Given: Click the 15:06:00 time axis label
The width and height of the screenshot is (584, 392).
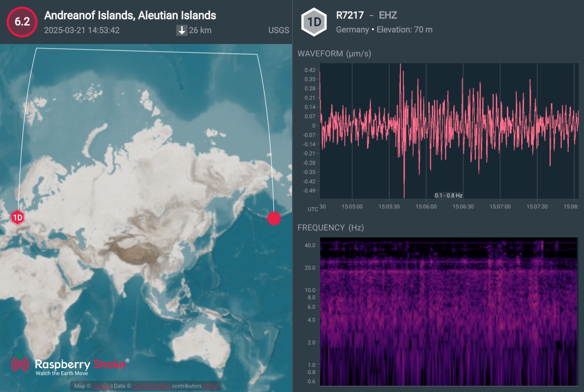Looking at the screenshot, I should [x=426, y=206].
